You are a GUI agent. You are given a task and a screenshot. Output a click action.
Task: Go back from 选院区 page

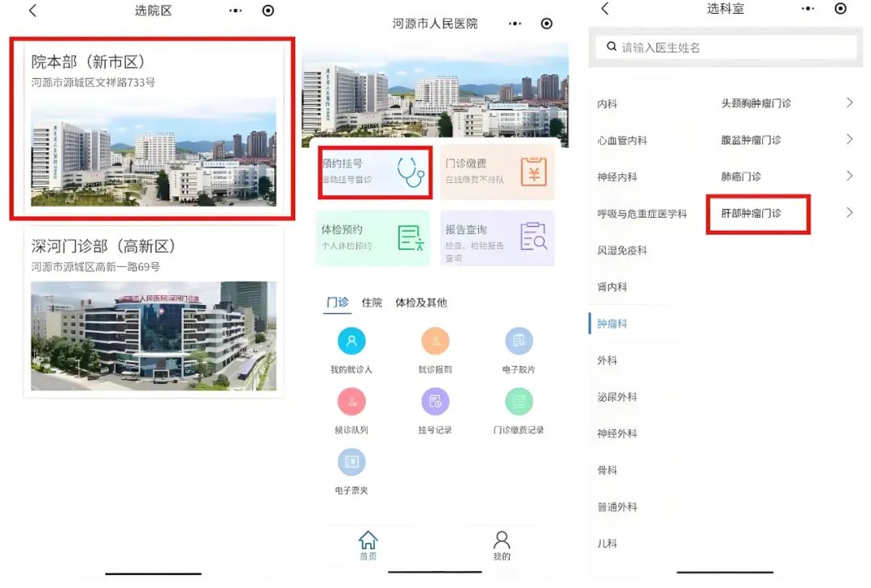[33, 10]
